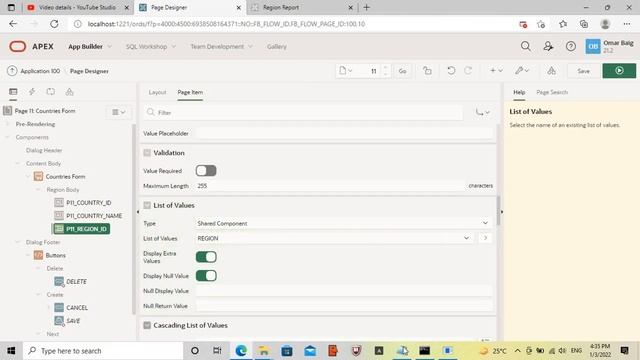The image size is (640, 360).
Task: Open Microsoft Edge from the taskbar
Action: [x=241, y=351]
